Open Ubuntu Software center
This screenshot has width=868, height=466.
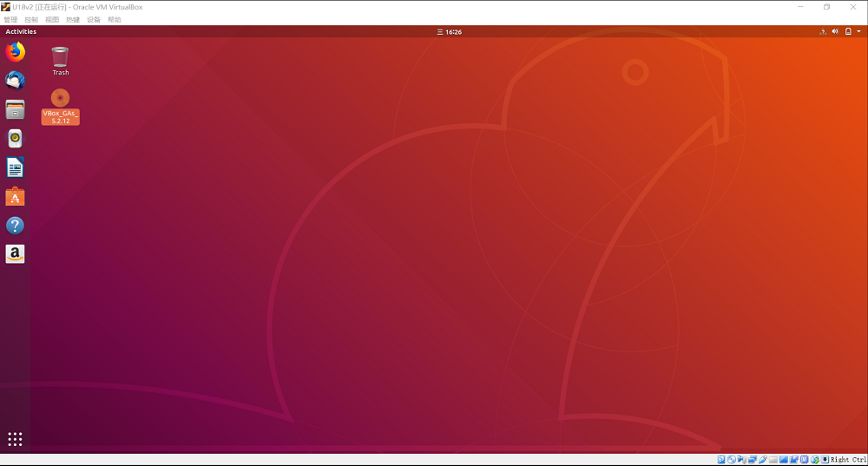pyautogui.click(x=15, y=196)
